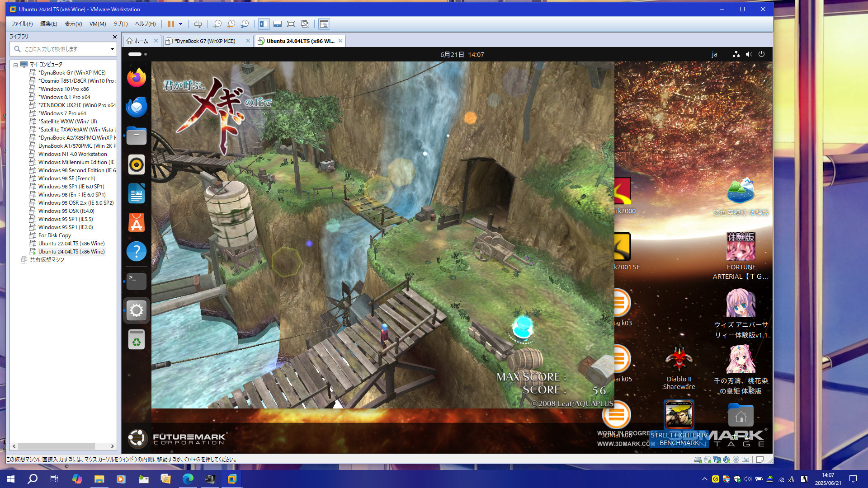Open the Help icon in the Ubuntu dock
This screenshot has height=488, width=868.
click(137, 251)
